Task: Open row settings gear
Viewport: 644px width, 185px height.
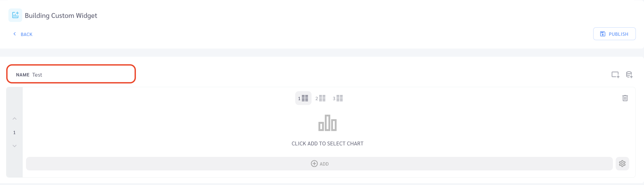Action: click(622, 164)
